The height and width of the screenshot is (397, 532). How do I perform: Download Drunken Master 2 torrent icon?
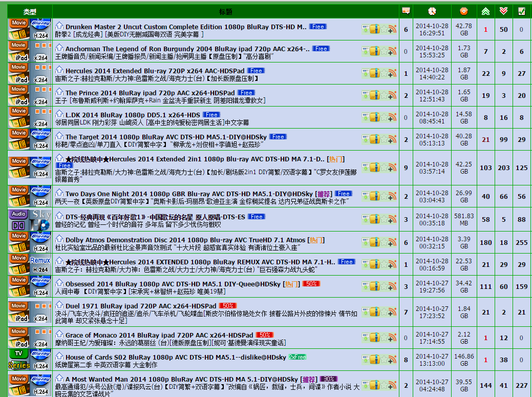(366, 29)
